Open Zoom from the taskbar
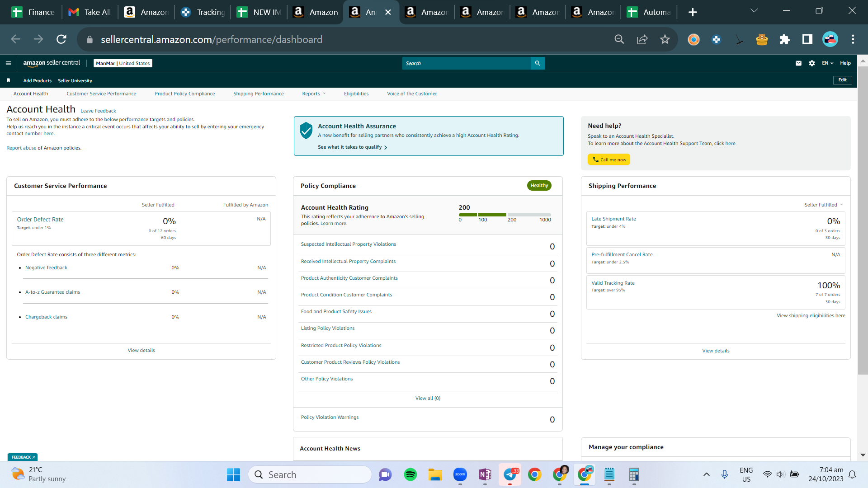The image size is (868, 488). pos(460,474)
